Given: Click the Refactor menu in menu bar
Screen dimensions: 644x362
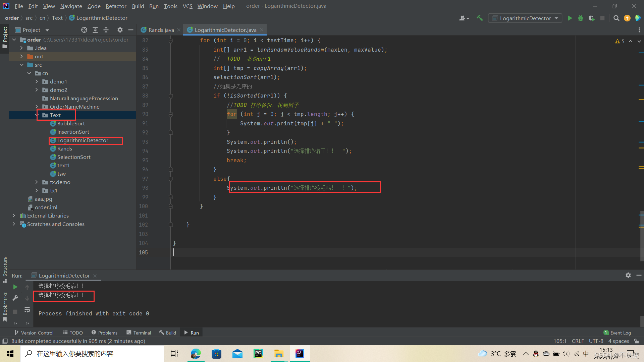Looking at the screenshot, I should [115, 6].
